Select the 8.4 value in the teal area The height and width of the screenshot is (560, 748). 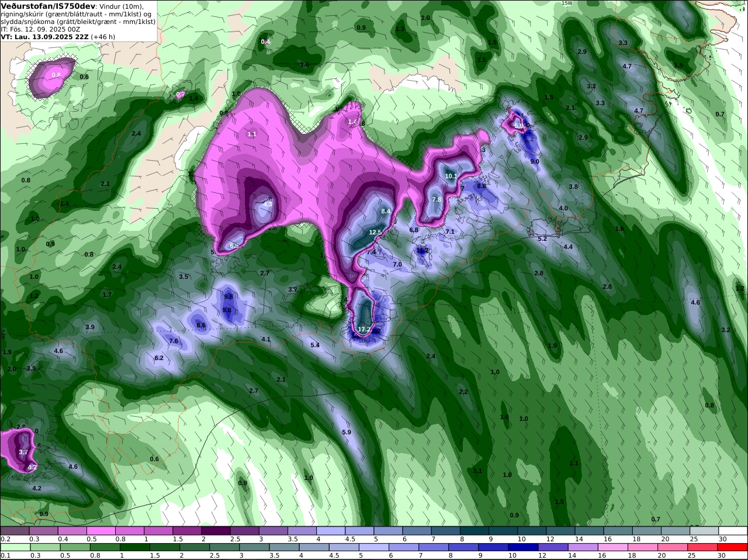[386, 211]
